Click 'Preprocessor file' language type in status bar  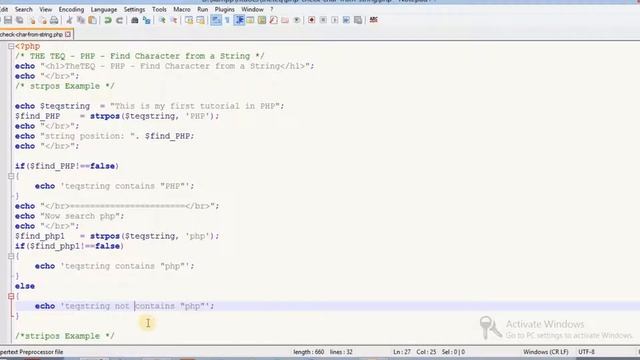(32, 352)
